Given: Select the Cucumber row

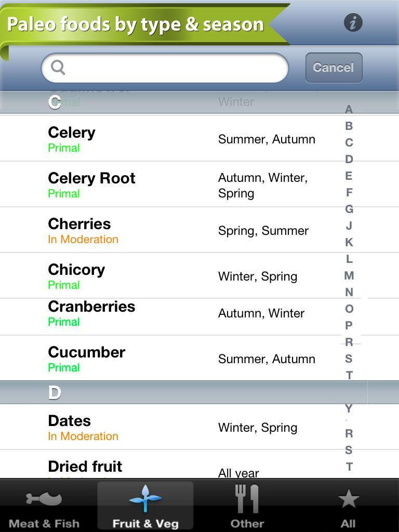Looking at the screenshot, I should coord(171,358).
